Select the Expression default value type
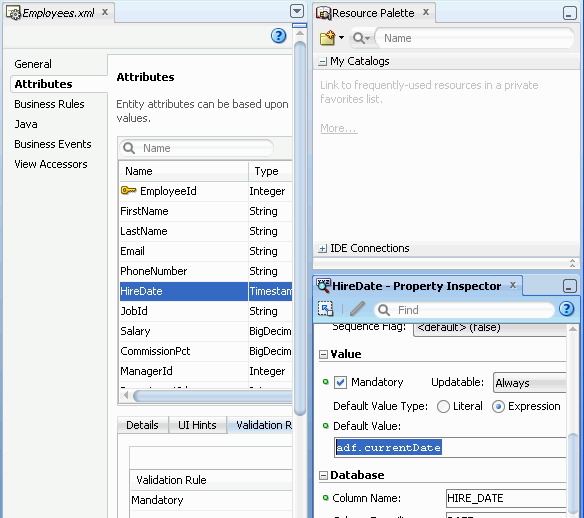 click(498, 406)
